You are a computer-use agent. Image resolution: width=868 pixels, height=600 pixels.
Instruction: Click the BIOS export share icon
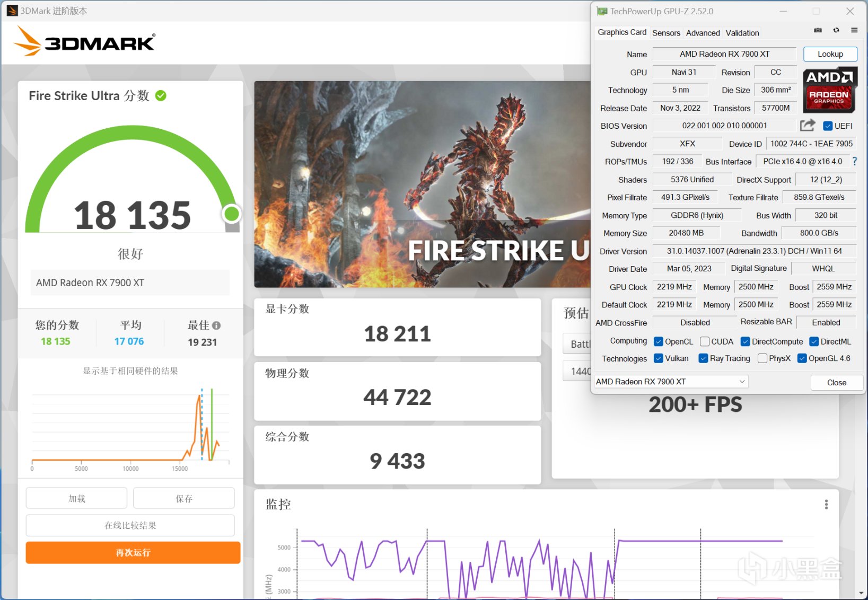[x=808, y=125]
